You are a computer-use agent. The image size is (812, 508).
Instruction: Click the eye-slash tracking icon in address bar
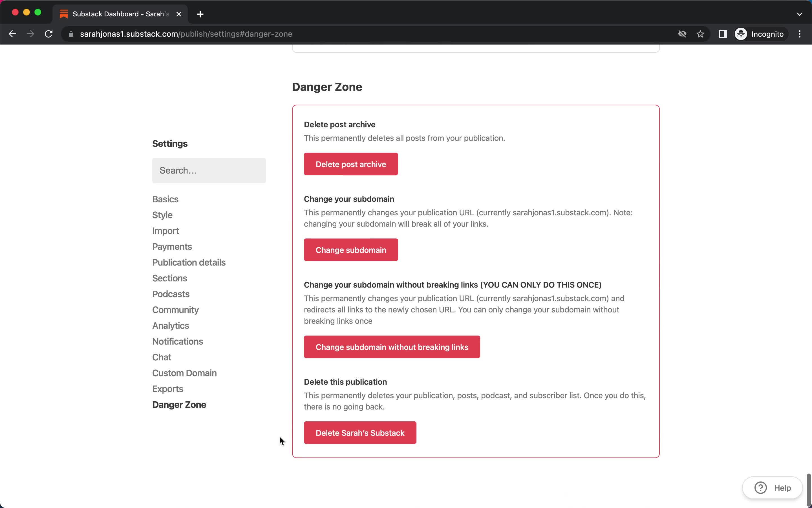click(x=682, y=34)
